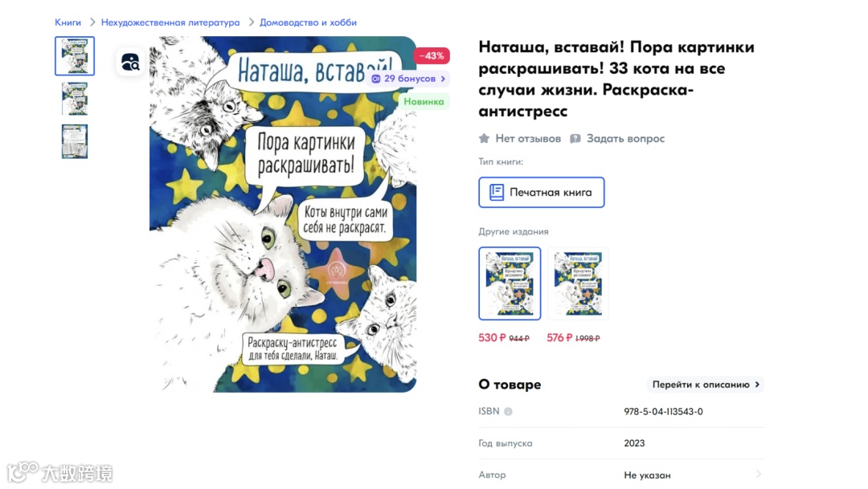Viewport: 868px width, 489px height.
Task: Open the visual similar-search icon on cover
Action: [x=131, y=63]
